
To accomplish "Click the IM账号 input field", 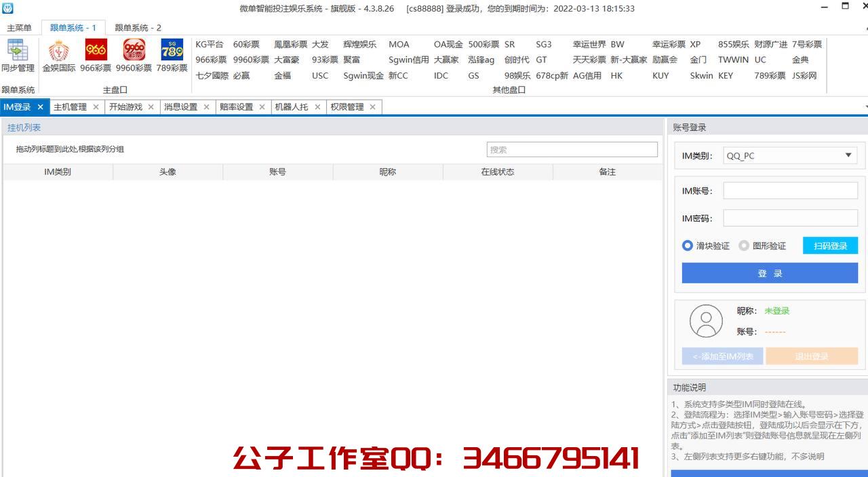I will tap(790, 191).
